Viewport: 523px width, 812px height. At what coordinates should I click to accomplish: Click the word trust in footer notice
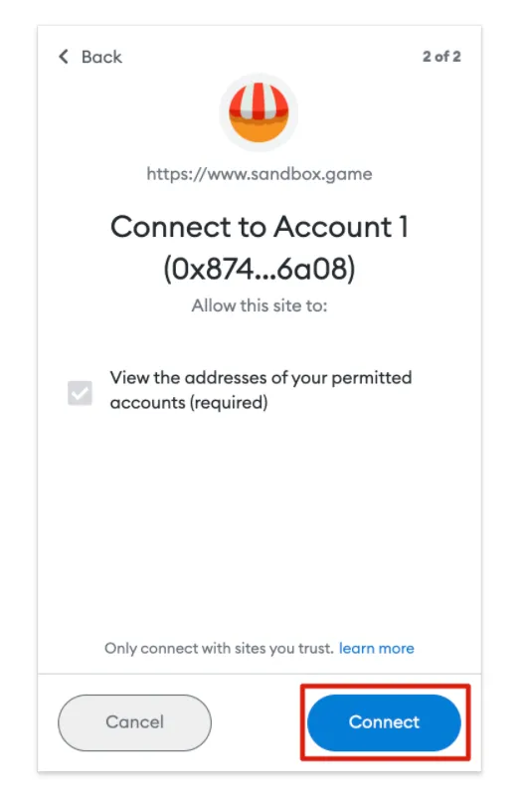pos(315,648)
